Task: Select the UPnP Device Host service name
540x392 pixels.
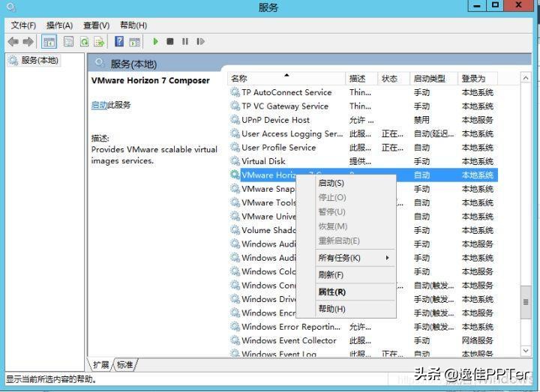Action: pos(275,120)
